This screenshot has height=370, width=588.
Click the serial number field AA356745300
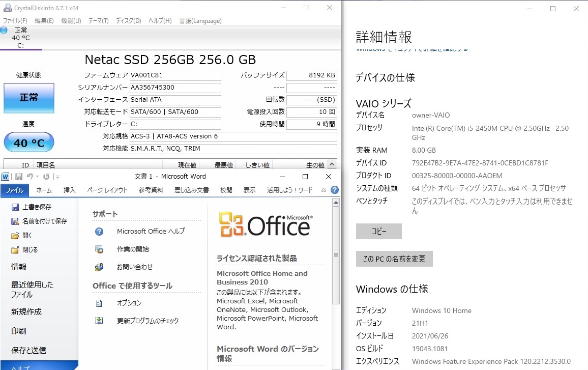(175, 88)
